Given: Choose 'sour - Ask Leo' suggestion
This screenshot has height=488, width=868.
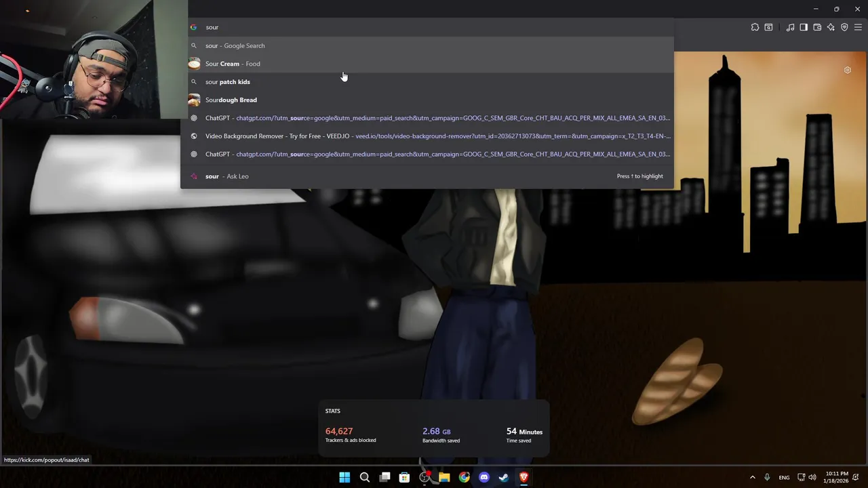Looking at the screenshot, I should pos(428,176).
